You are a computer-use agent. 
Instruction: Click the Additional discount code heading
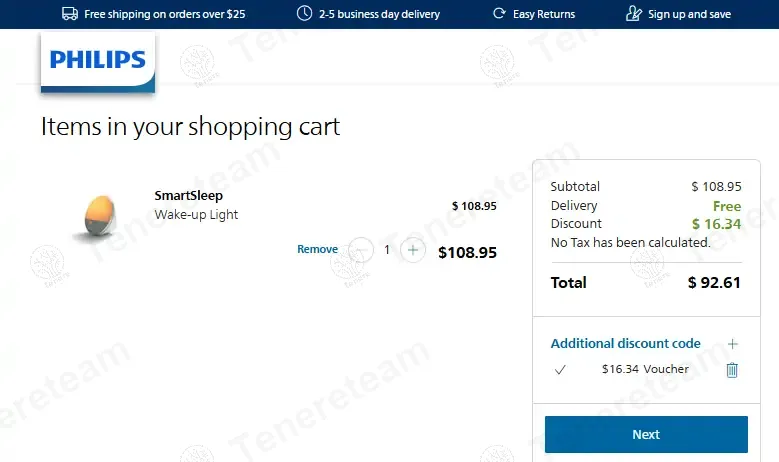point(625,344)
